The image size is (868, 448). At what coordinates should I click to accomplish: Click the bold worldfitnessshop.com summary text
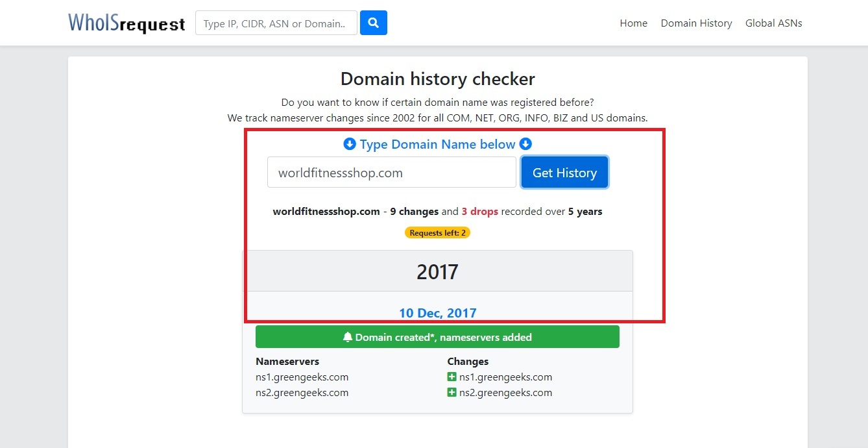point(326,211)
